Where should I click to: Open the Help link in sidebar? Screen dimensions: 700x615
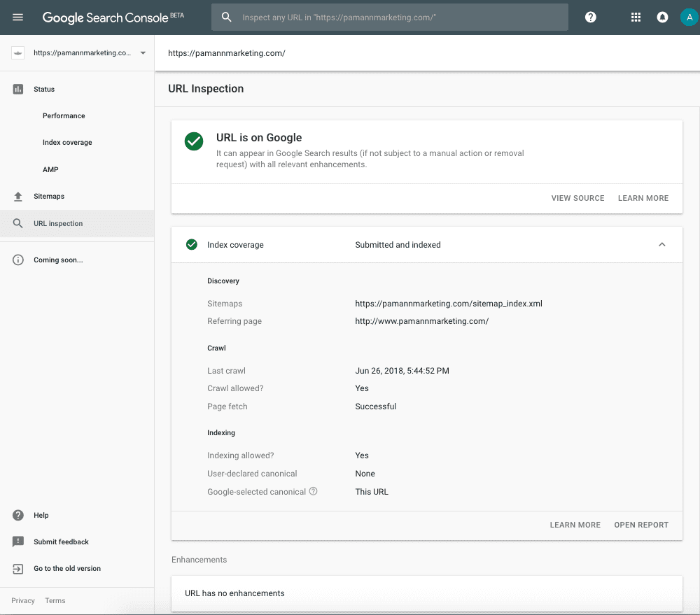41,515
